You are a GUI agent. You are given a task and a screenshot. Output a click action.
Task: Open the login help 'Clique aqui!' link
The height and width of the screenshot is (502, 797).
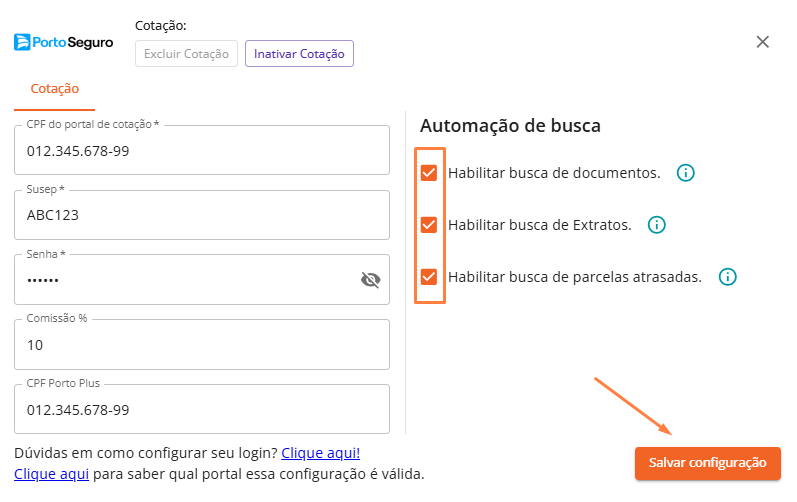[x=320, y=453]
